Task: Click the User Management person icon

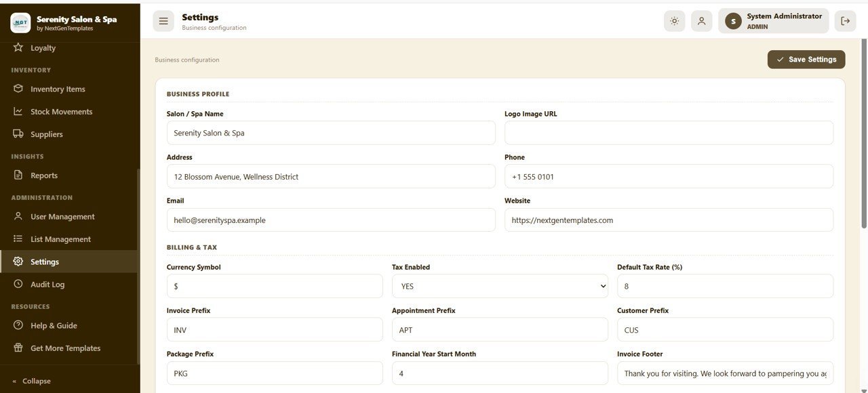Action: pos(18,216)
